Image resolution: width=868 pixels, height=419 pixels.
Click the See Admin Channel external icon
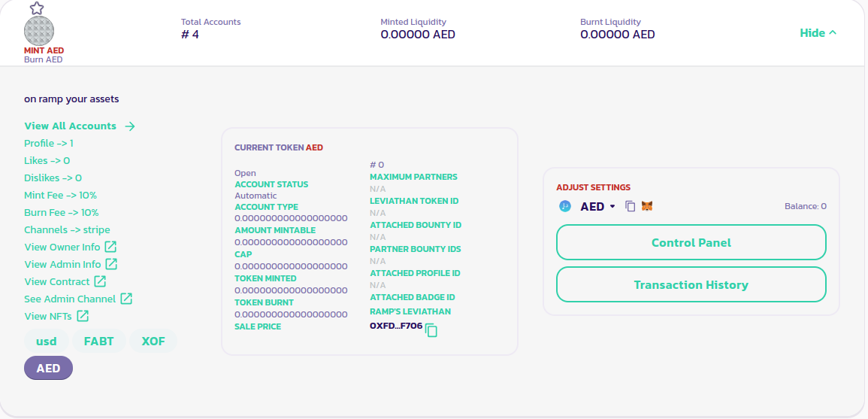coord(126,299)
